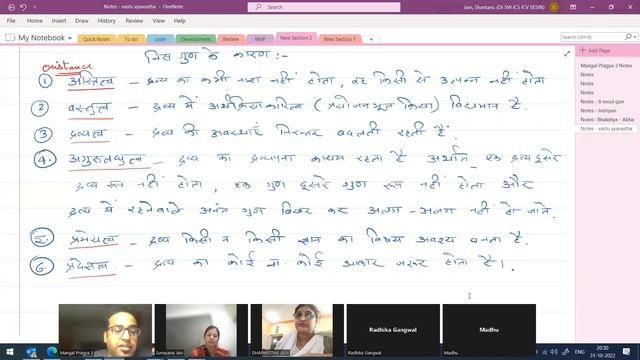This screenshot has width=640, height=360.
Task: Expand the My Notebook dropdown
Action: coord(70,38)
